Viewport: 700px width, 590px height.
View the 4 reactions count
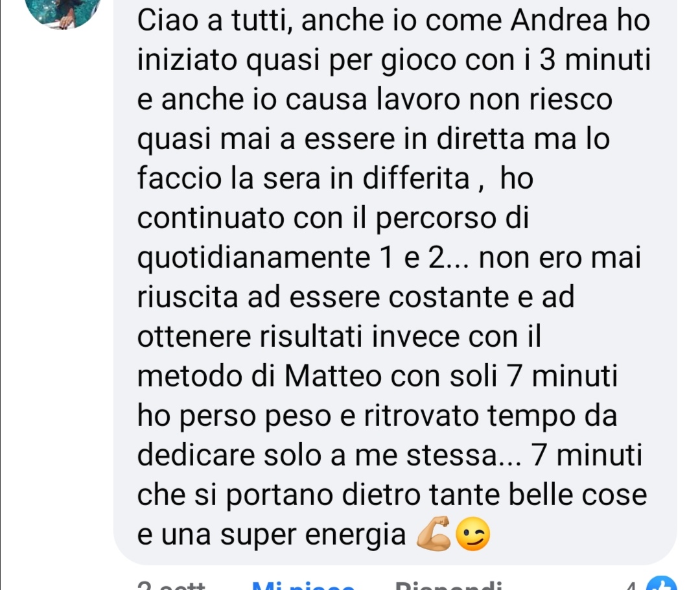coord(631,585)
